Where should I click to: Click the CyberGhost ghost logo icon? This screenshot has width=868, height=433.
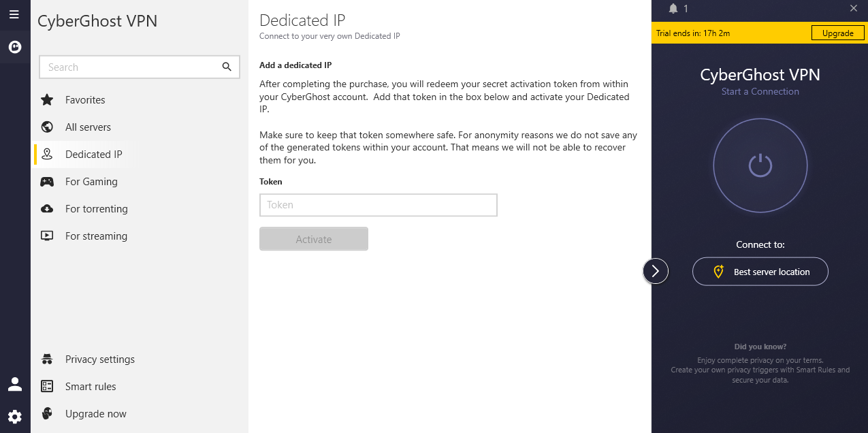14,47
